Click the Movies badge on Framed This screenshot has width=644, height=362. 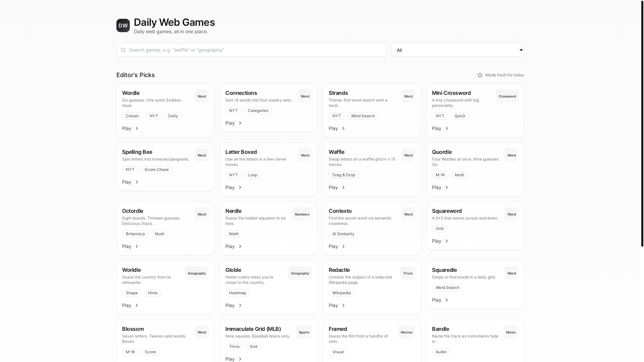pos(407,332)
